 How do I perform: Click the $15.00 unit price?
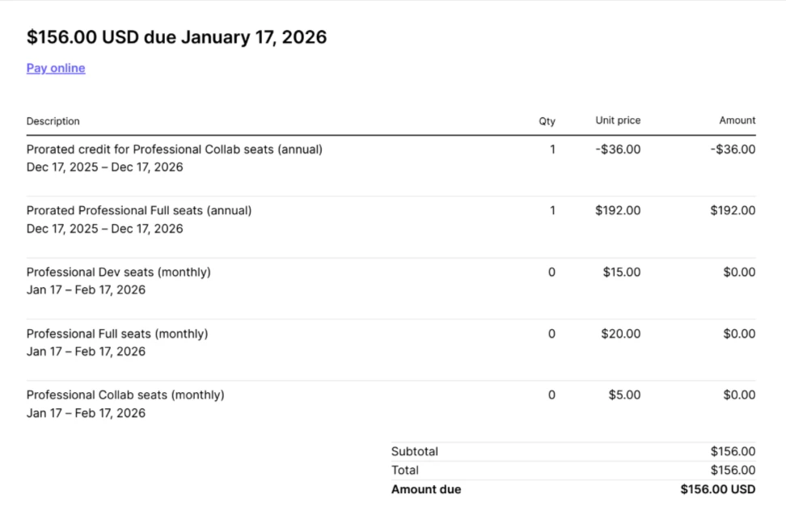[622, 272]
